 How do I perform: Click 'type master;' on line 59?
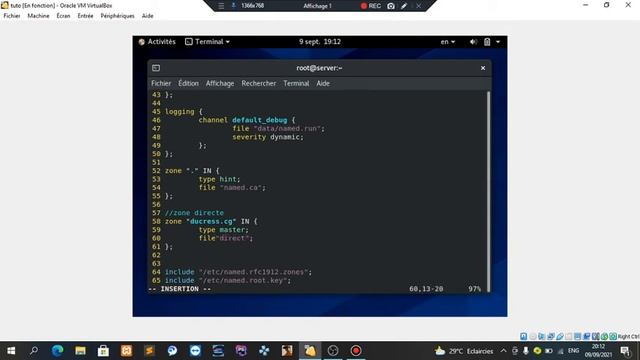223,230
